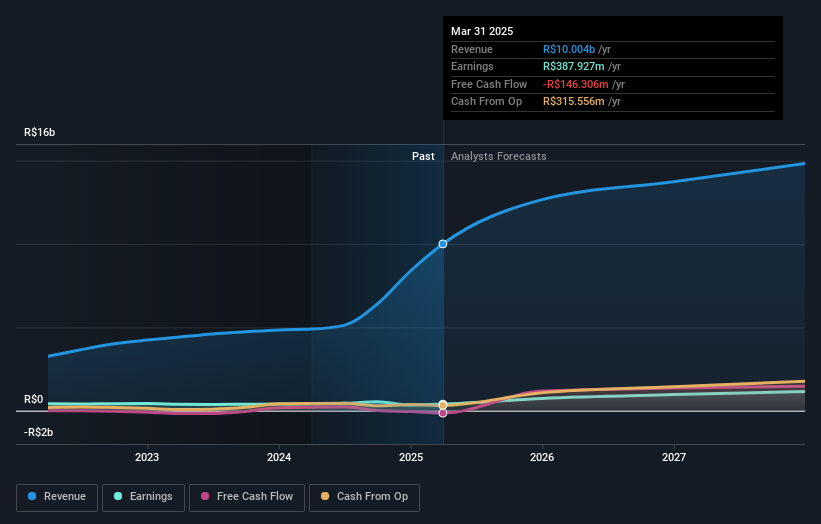The width and height of the screenshot is (821, 524).
Task: Click the -R$146.306m free cash flow value
Action: [575, 84]
